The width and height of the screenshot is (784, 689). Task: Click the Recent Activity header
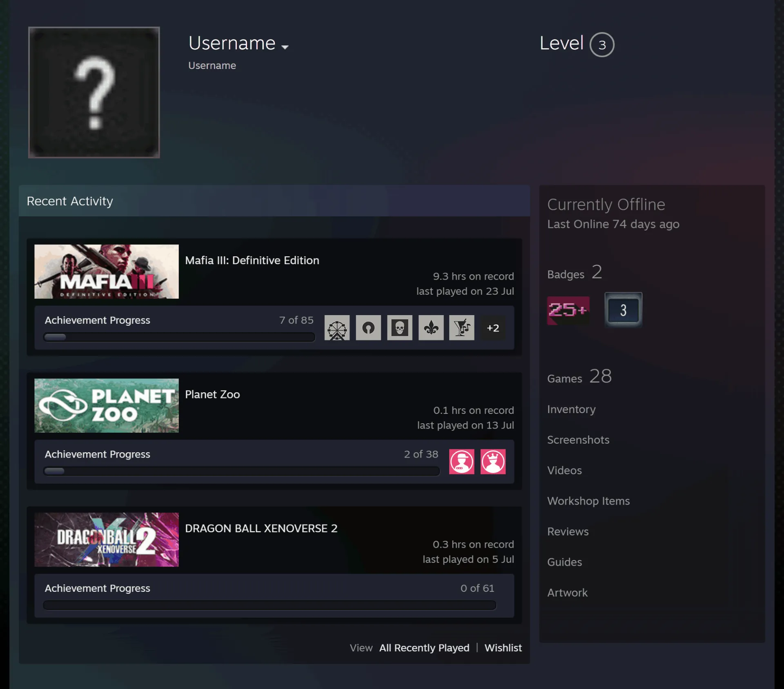[x=274, y=201]
